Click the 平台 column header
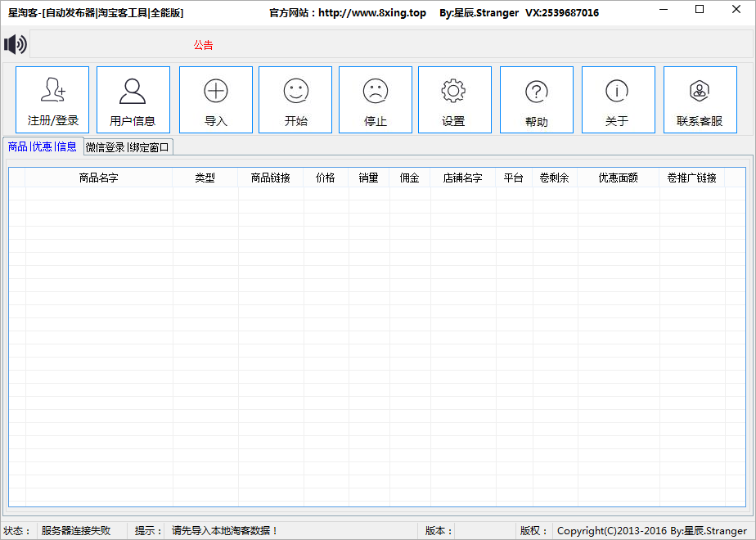This screenshot has height=540, width=756. pos(514,178)
